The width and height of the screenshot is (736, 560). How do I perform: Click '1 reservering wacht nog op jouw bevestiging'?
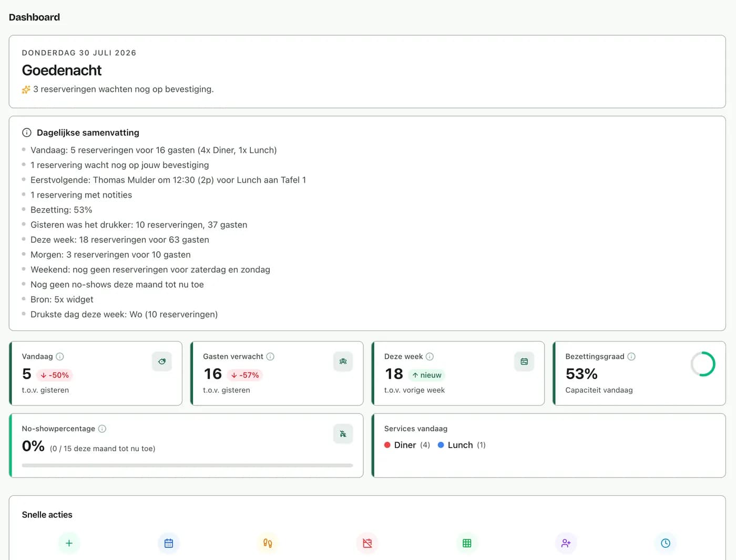coord(120,165)
